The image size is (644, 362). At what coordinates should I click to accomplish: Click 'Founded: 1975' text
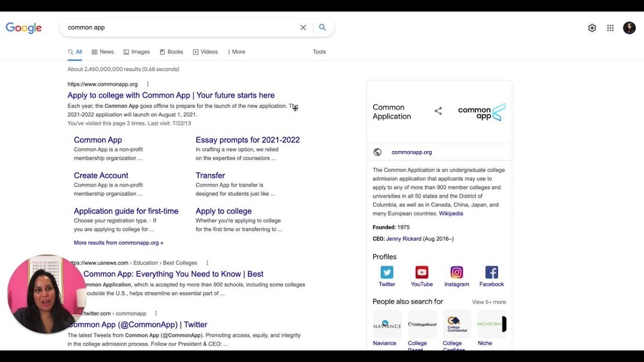point(391,227)
